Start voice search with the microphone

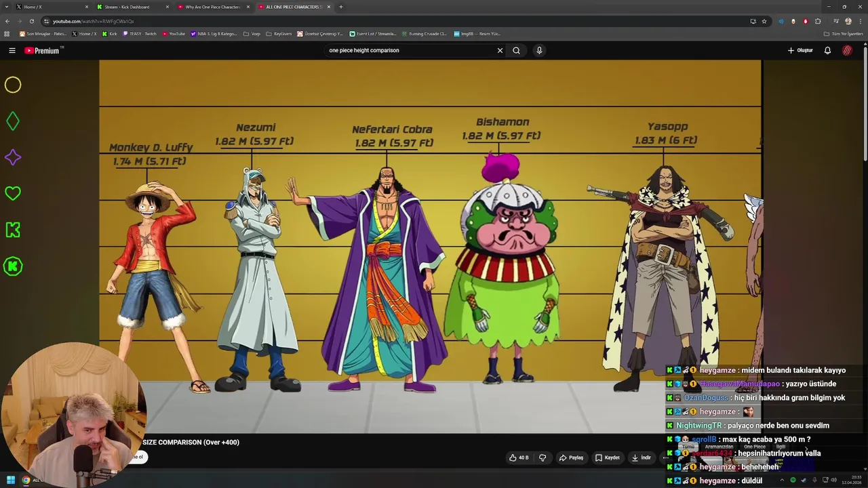coord(539,50)
